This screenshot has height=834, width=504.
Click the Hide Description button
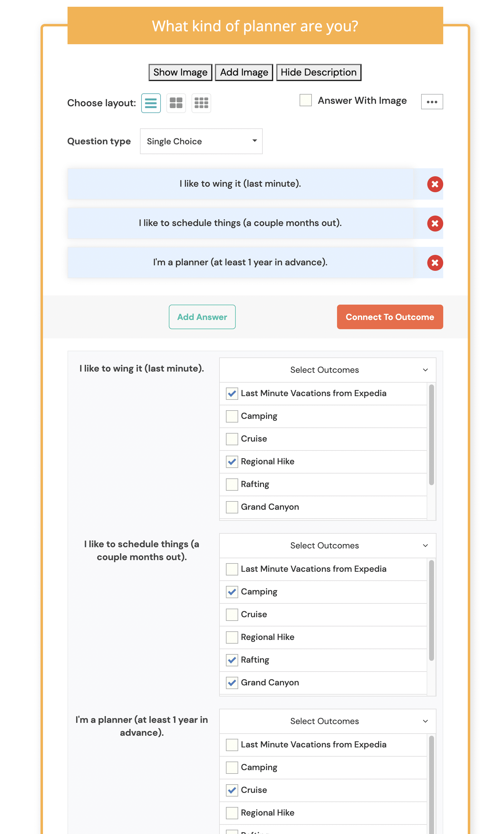(x=318, y=72)
